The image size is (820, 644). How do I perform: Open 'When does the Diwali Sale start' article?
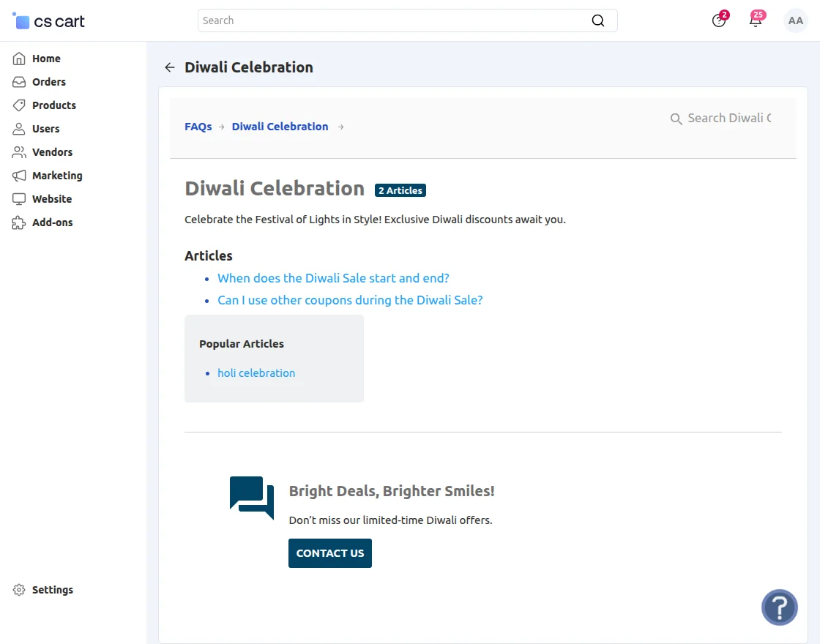pyautogui.click(x=333, y=278)
